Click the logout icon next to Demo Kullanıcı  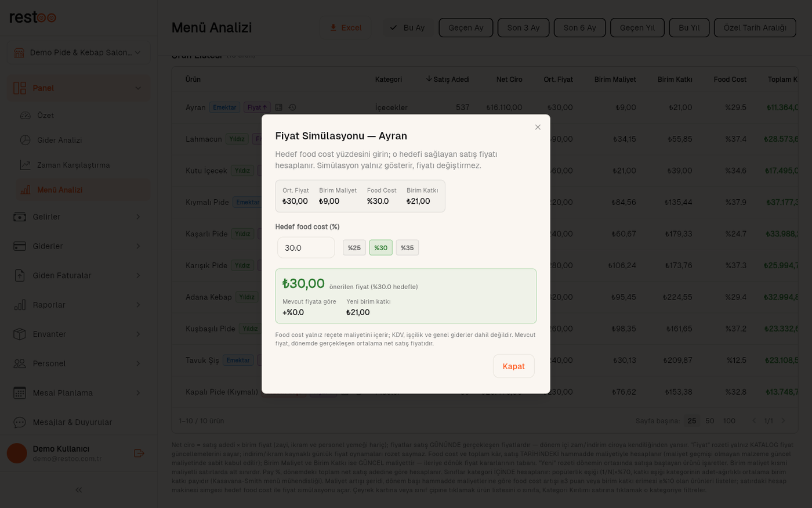(x=139, y=453)
